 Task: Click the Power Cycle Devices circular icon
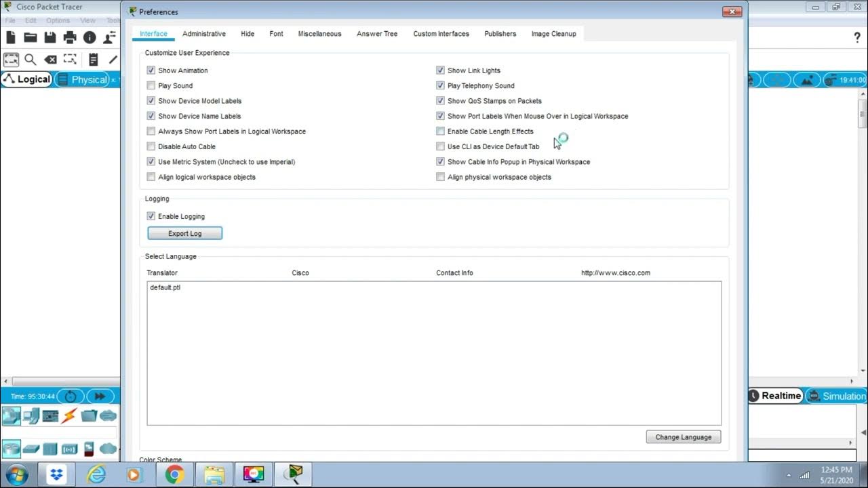coord(71,396)
